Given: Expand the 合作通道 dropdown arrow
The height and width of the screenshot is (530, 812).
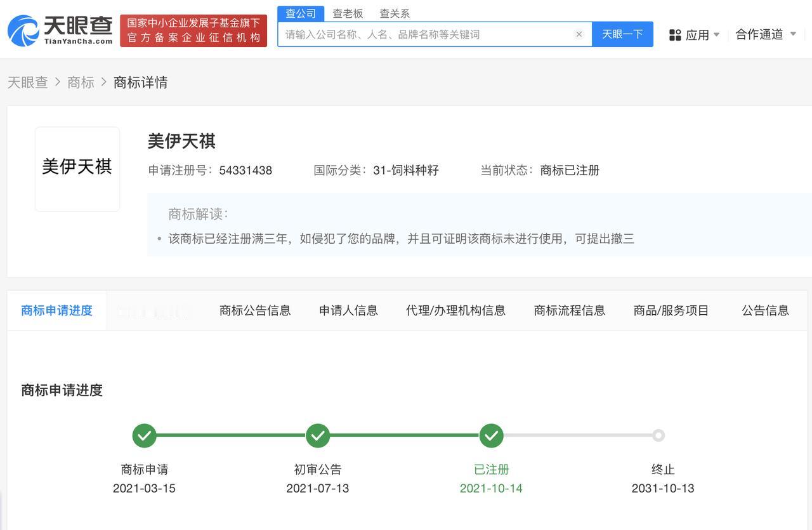Looking at the screenshot, I should tap(792, 34).
